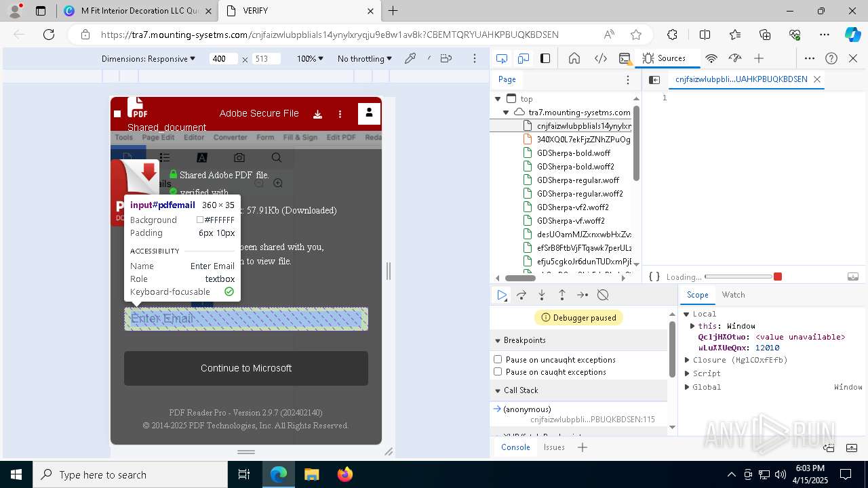
Task: Expand 'this: Window' scope variable
Action: pyautogui.click(x=692, y=326)
